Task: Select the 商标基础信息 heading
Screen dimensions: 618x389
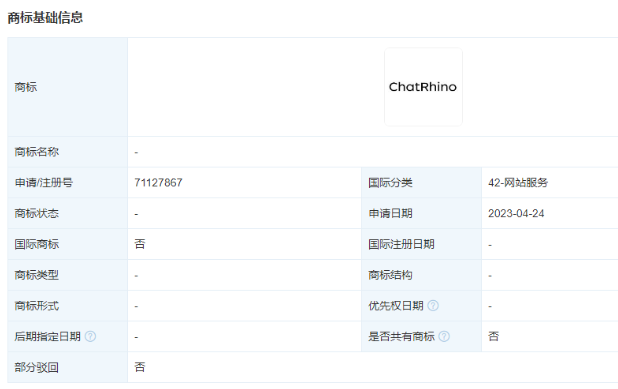Action: 45,18
